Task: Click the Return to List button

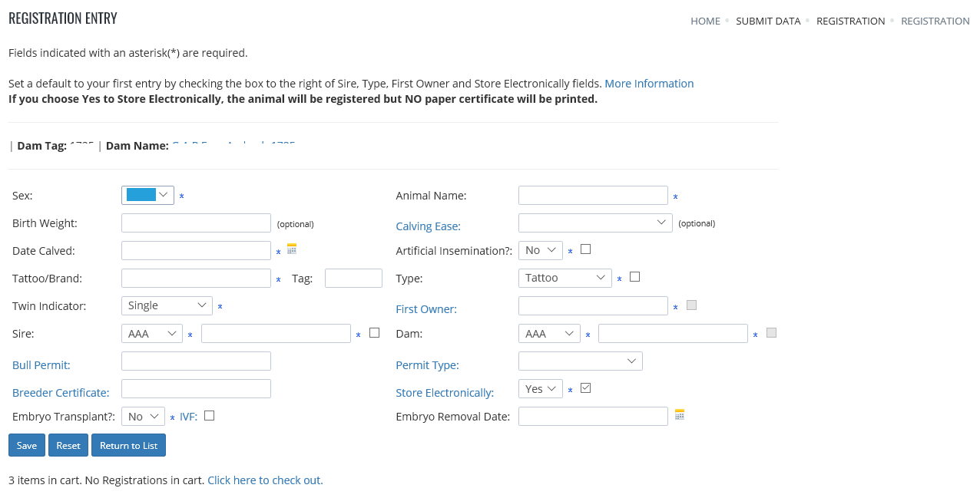Action: coord(128,445)
